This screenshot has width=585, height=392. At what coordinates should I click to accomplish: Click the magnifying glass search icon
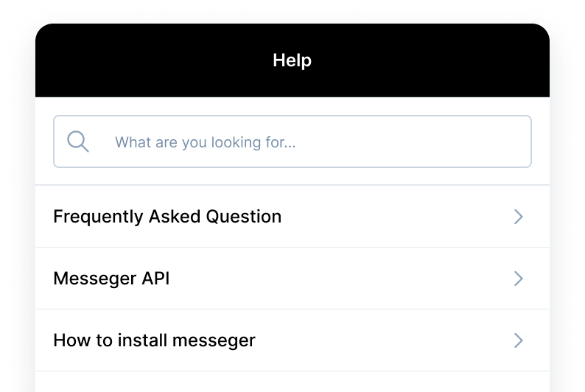coord(78,141)
